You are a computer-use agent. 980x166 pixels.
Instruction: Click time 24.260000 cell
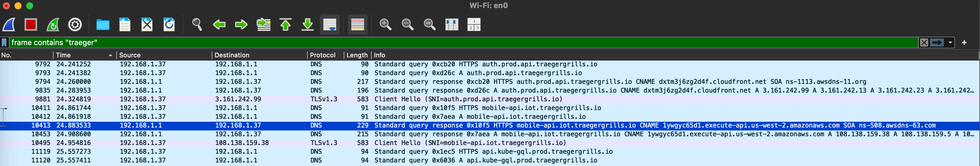point(74,82)
